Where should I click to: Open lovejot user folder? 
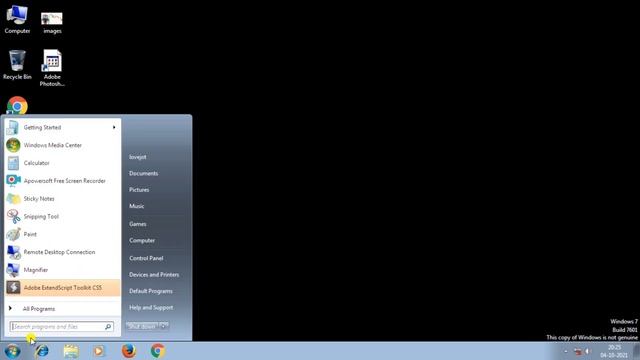[x=138, y=157]
